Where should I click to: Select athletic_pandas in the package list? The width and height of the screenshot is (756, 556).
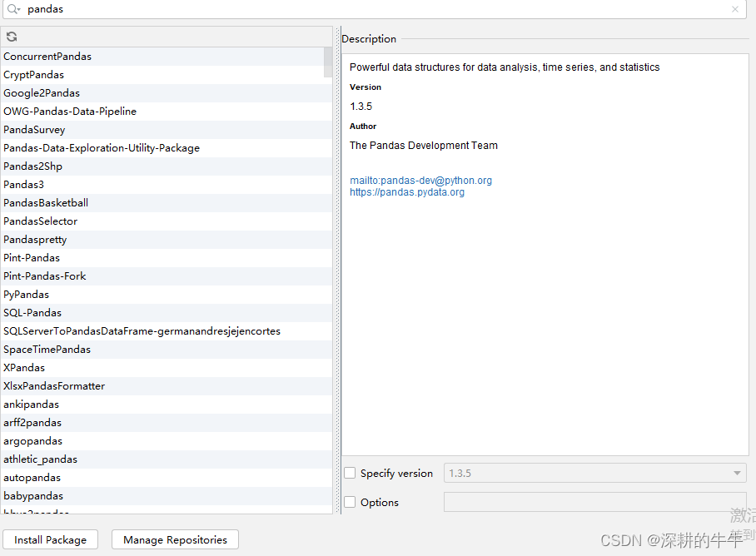(x=167, y=459)
